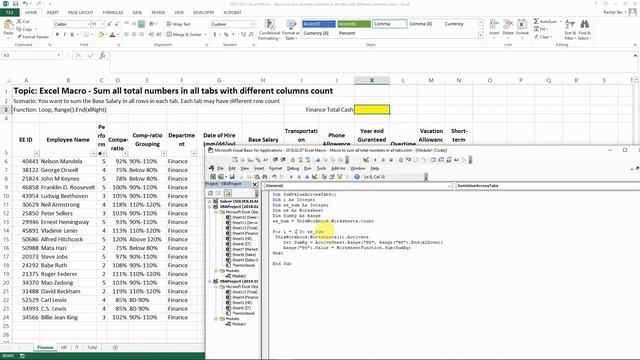Image resolution: width=640 pixels, height=360 pixels.
Task: Select ThisWorkbook in the first VBAProject tree
Action: 240,265
